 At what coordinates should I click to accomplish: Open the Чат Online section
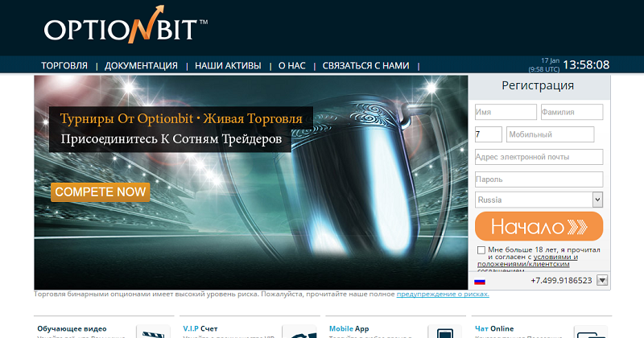[x=494, y=328]
